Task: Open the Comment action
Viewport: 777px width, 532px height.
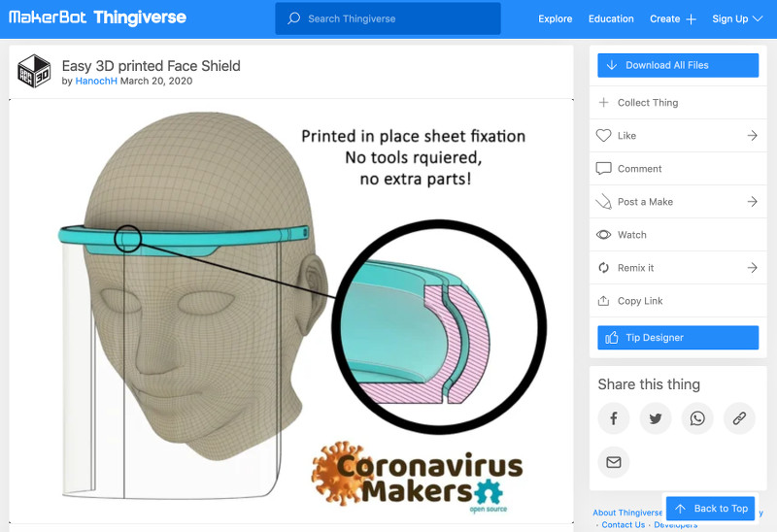Action: pyautogui.click(x=678, y=168)
